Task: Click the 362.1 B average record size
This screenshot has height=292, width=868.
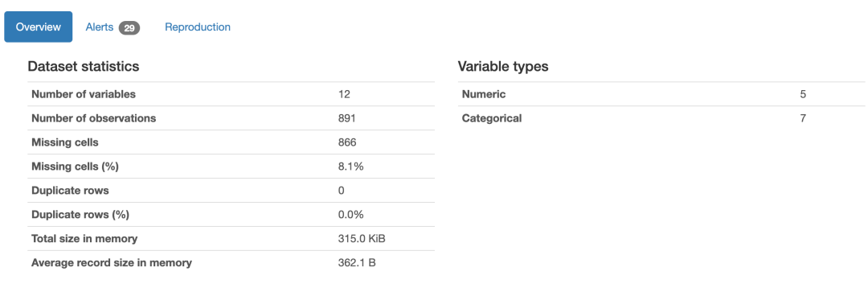Action: pyautogui.click(x=357, y=262)
